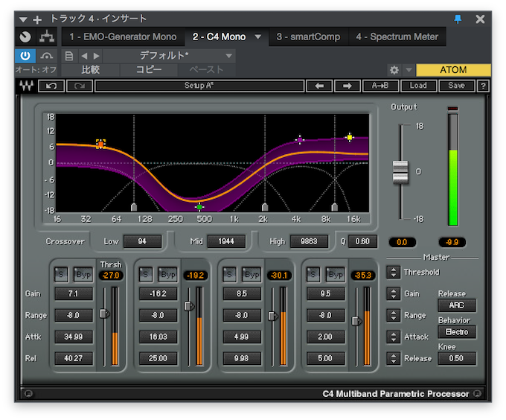Open the Waves help question mark
The image size is (506, 420).
[x=483, y=86]
